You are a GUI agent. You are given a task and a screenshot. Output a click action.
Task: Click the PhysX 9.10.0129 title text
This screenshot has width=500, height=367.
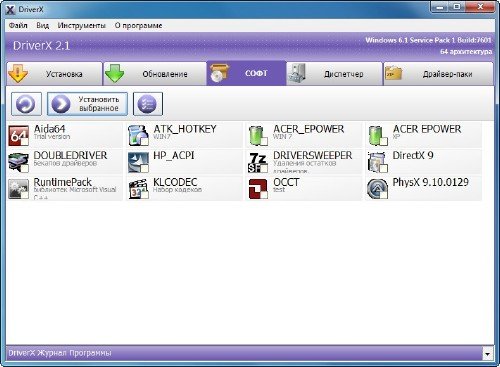click(430, 182)
